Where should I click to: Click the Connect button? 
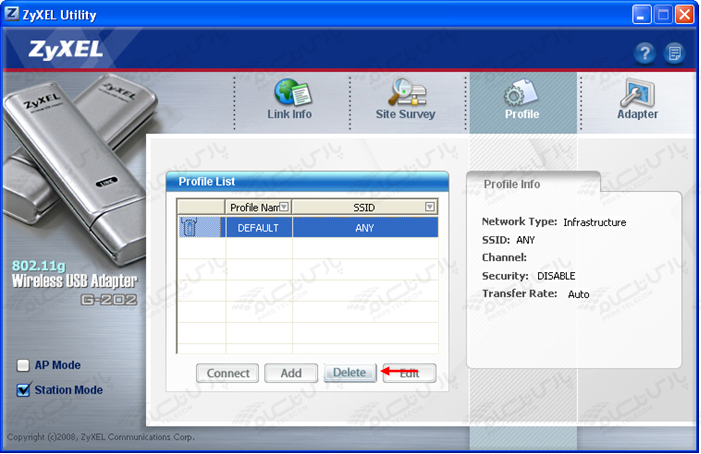coord(228,373)
